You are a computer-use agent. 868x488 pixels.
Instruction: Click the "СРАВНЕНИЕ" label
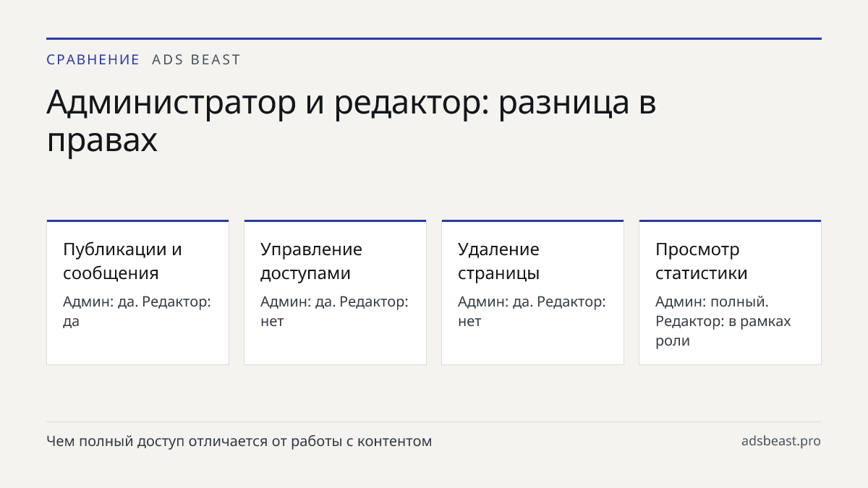click(93, 60)
